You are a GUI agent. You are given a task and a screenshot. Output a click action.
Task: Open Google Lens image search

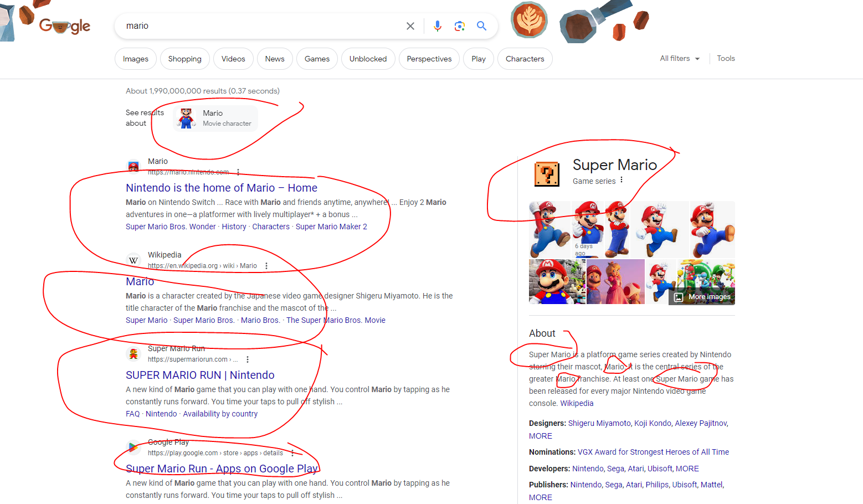pyautogui.click(x=459, y=26)
